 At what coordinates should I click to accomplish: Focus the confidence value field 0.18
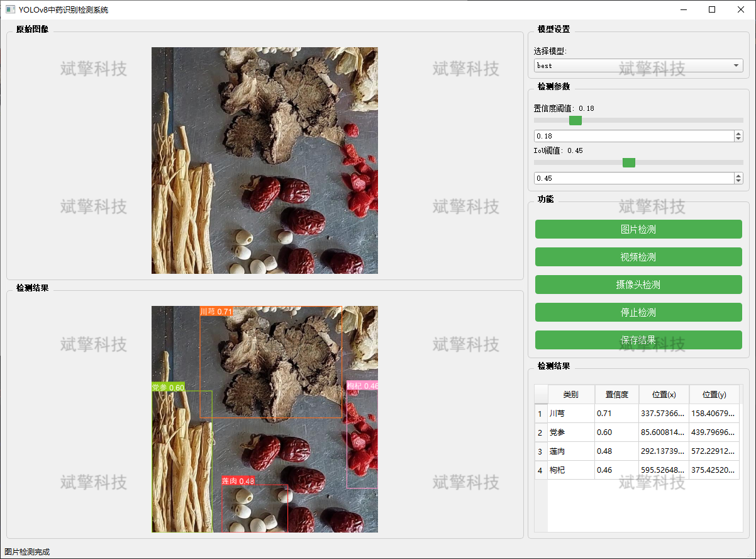(633, 136)
